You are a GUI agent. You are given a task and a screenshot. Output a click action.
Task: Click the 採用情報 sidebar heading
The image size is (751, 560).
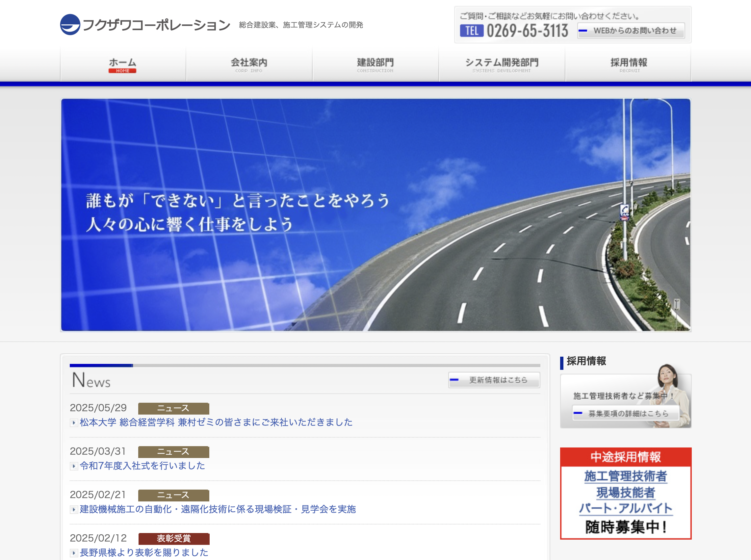pyautogui.click(x=586, y=361)
